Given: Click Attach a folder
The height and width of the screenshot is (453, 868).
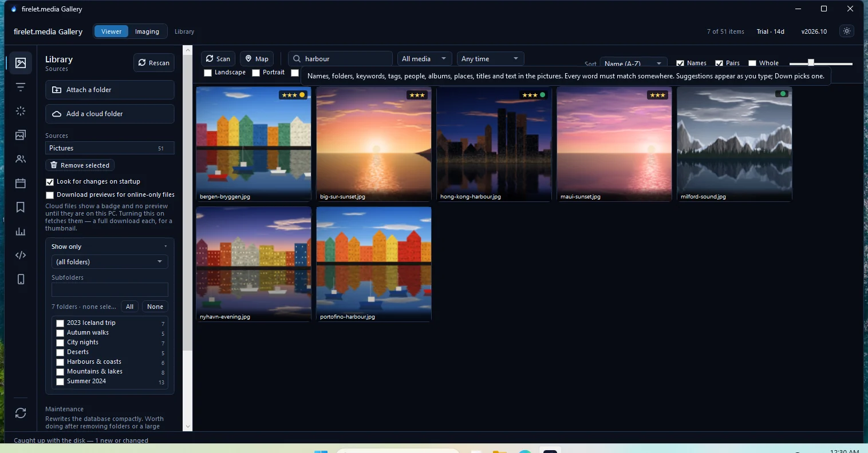Looking at the screenshot, I should point(109,90).
